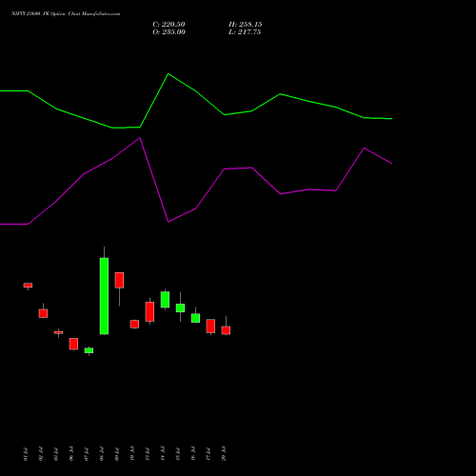This screenshot has width=476, height=476.
Task: Click the "01 Jul" date label
Action: coord(26,454)
